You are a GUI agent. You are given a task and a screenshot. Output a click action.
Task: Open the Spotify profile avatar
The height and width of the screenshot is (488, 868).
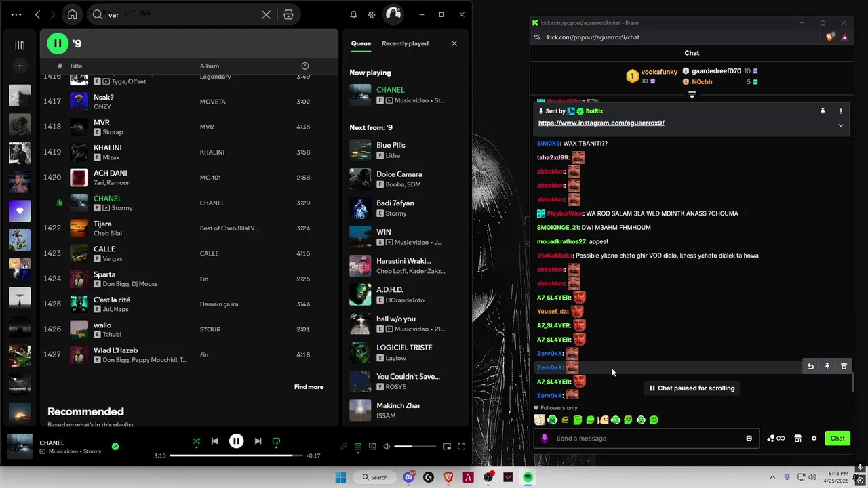pyautogui.click(x=393, y=14)
